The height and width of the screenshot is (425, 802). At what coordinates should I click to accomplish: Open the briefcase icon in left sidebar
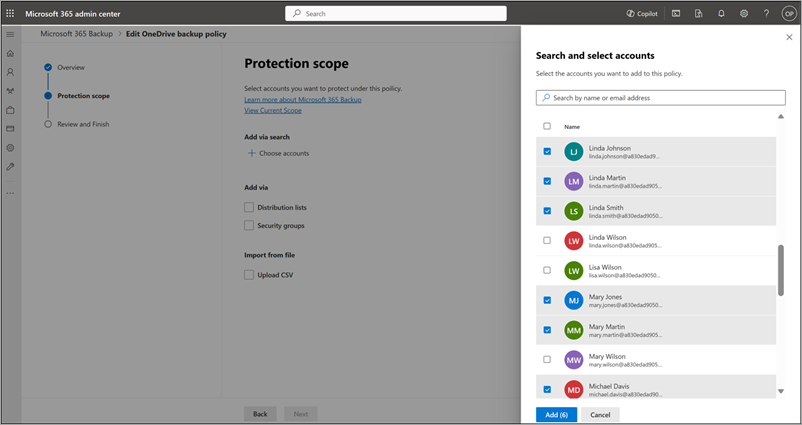10,110
